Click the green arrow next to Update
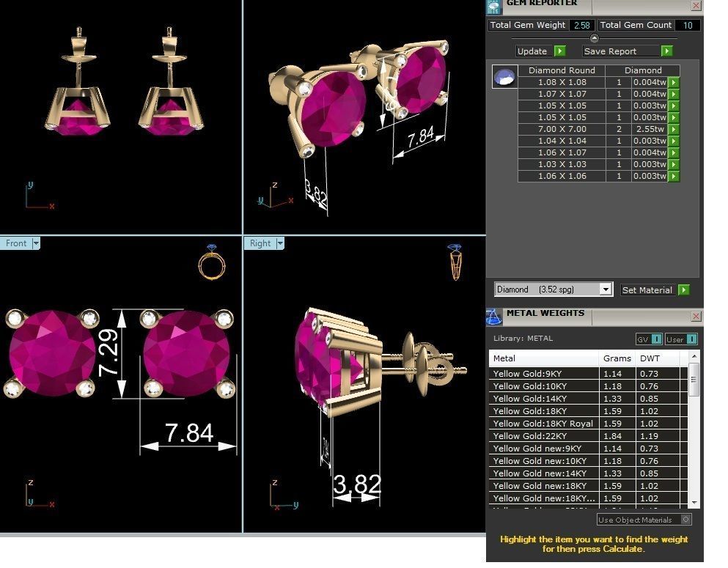728x568 pixels. coord(560,51)
